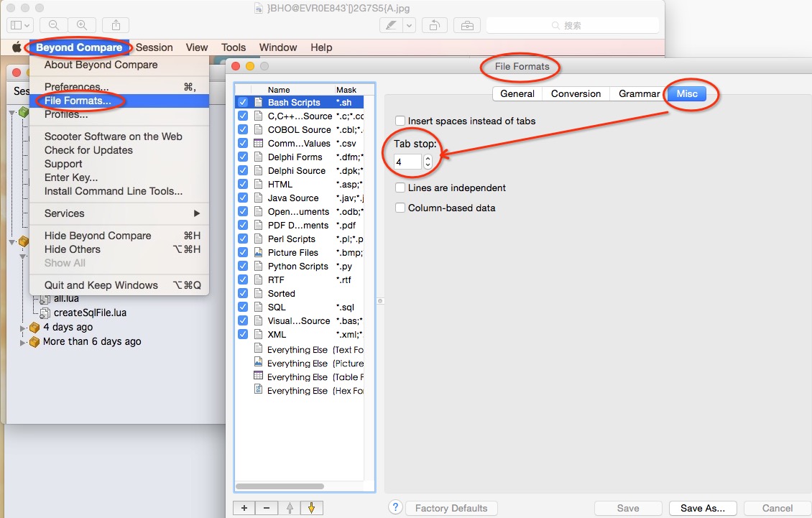This screenshot has height=518, width=812.
Task: Uncheck the Python Scripts format checkbox
Action: coord(242,266)
